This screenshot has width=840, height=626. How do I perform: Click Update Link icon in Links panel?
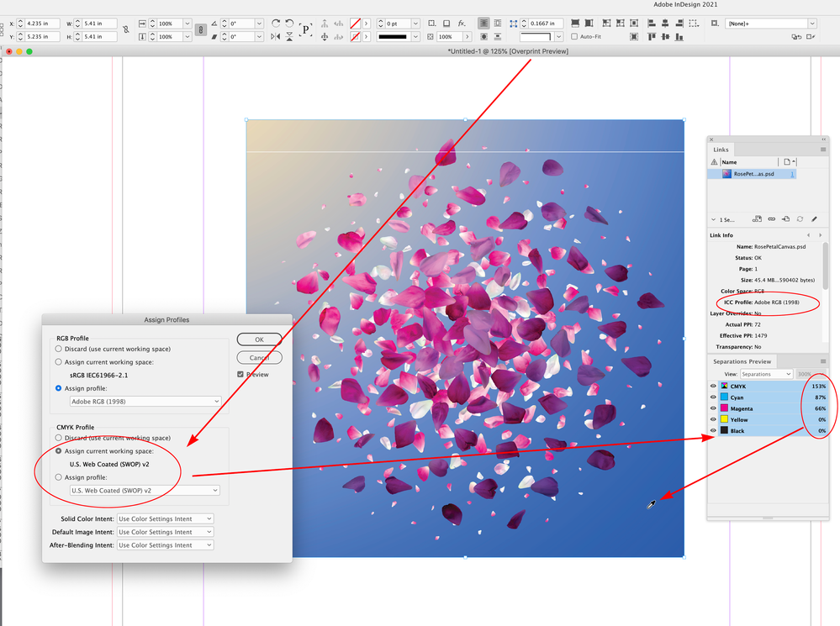(800, 219)
